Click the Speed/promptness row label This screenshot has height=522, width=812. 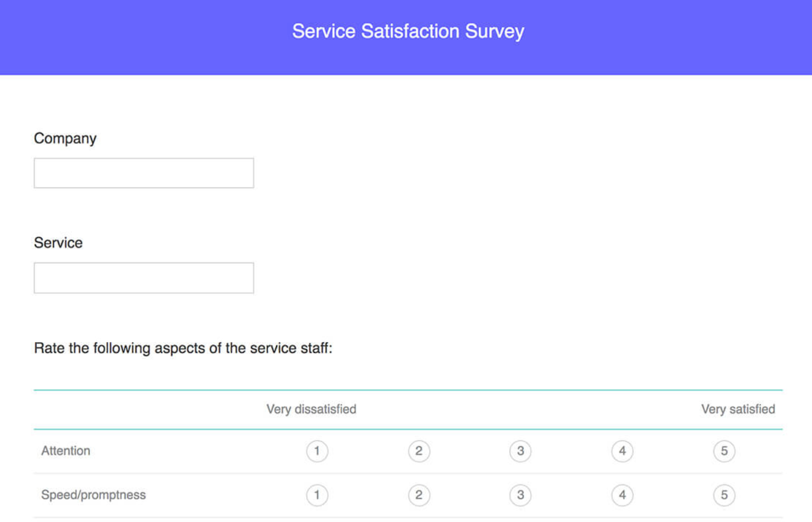pos(93,495)
